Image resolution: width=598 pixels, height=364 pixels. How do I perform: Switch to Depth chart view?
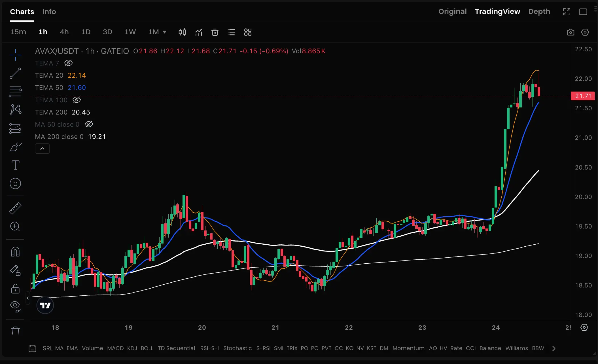539,12
